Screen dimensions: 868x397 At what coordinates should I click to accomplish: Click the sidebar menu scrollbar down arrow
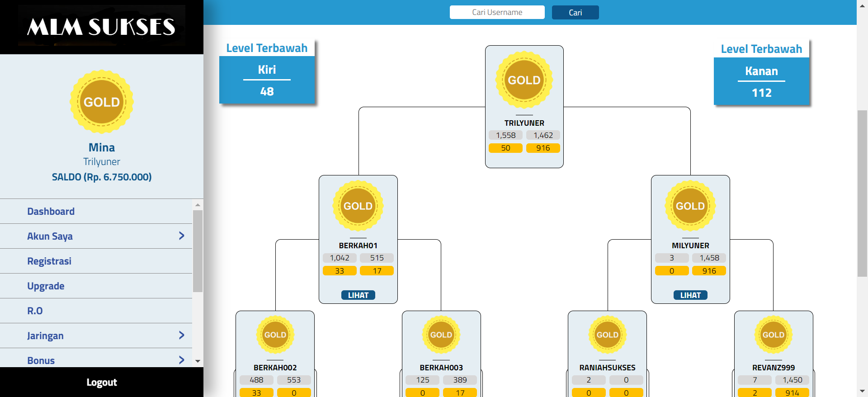pyautogui.click(x=198, y=361)
